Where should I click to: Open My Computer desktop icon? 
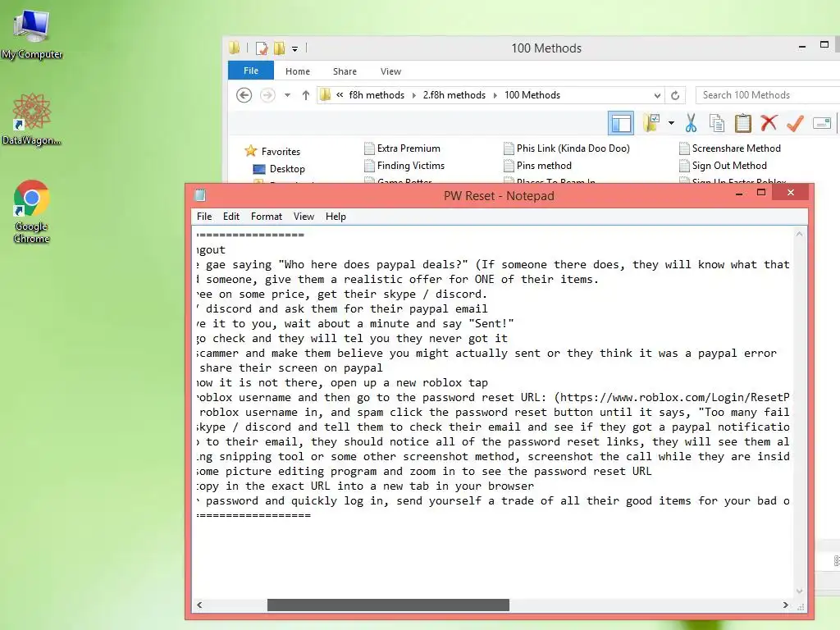pos(32,33)
